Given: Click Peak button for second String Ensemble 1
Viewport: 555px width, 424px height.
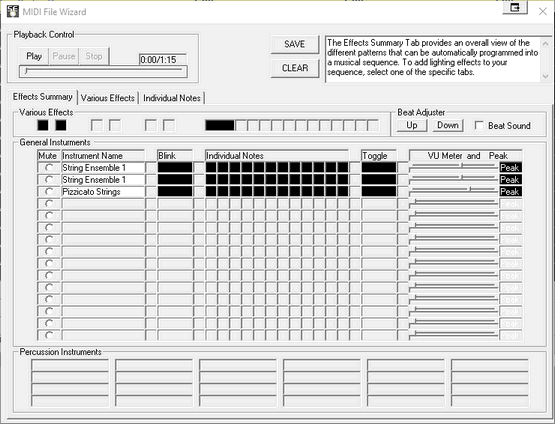Looking at the screenshot, I should pos(510,180).
